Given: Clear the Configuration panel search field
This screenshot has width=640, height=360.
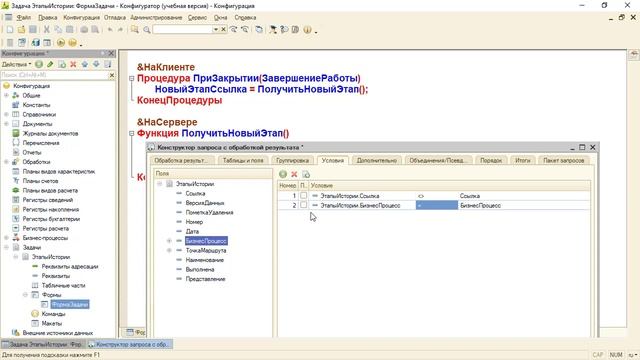Looking at the screenshot, I should tap(112, 75).
